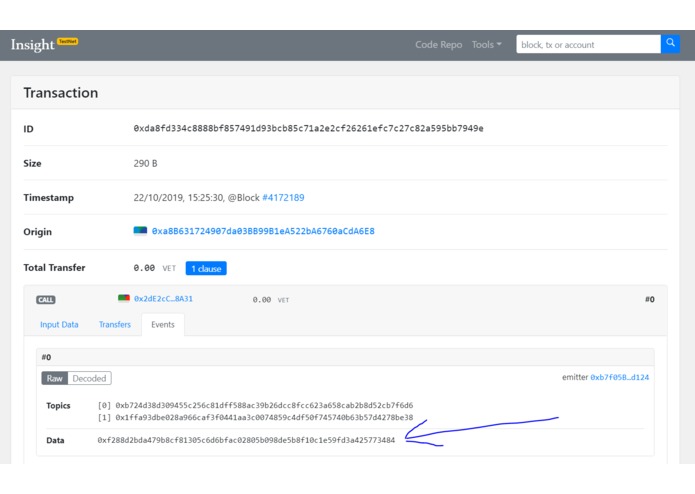Click the Data hex value
The height and width of the screenshot is (494, 695).
pos(246,440)
